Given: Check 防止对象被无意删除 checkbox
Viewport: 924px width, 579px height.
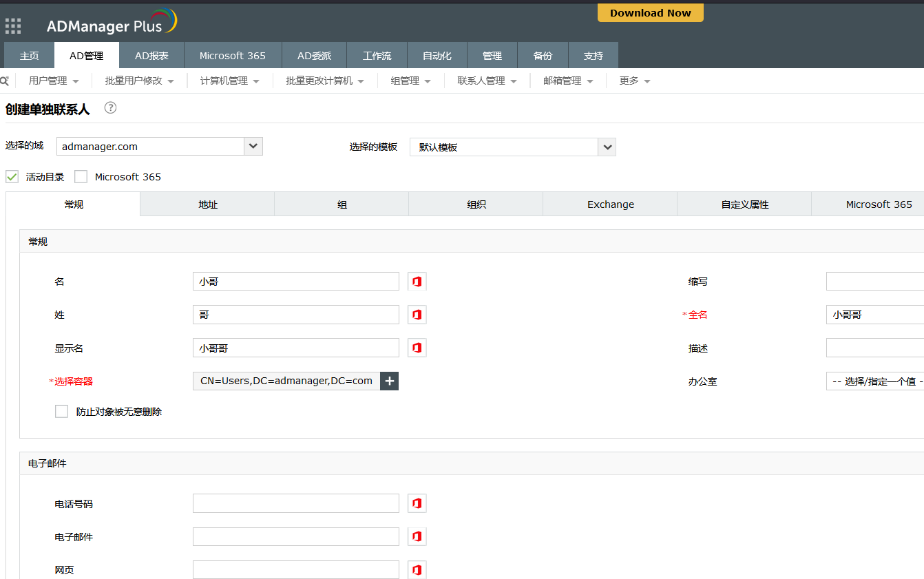Looking at the screenshot, I should tap(62, 412).
